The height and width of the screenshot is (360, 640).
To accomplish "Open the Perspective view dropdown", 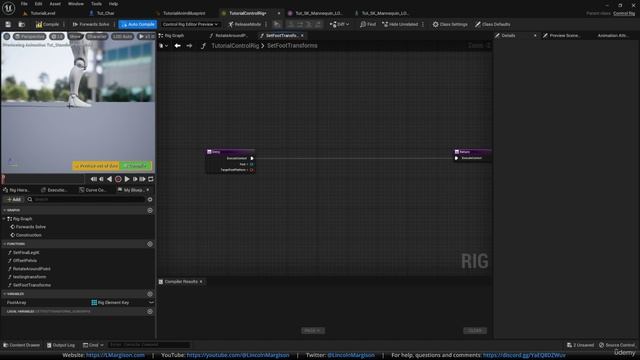I will [x=29, y=37].
